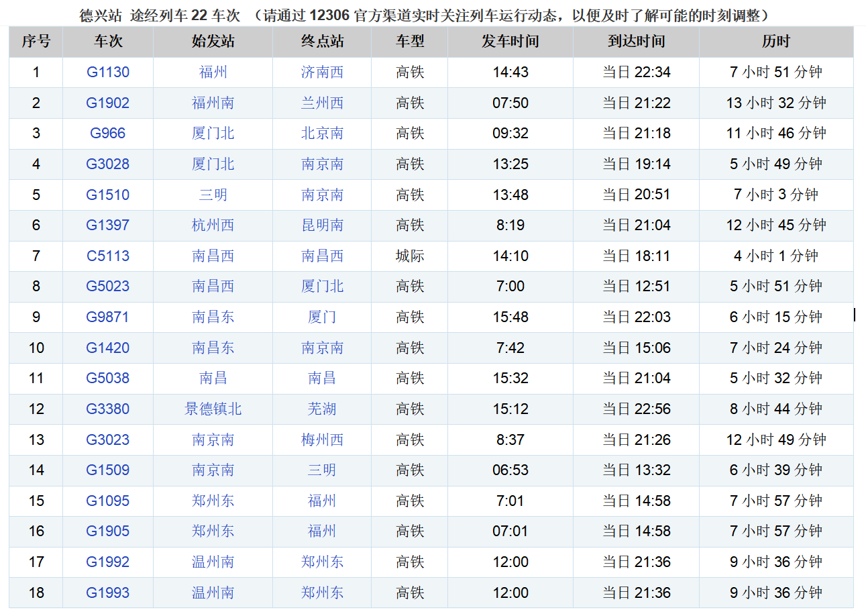Click destination 福州 in G1905 row
866x616 pixels.
click(x=323, y=531)
